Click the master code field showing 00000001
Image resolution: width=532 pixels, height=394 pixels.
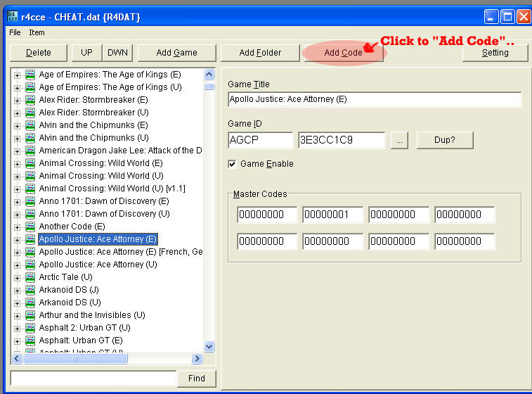click(x=332, y=215)
